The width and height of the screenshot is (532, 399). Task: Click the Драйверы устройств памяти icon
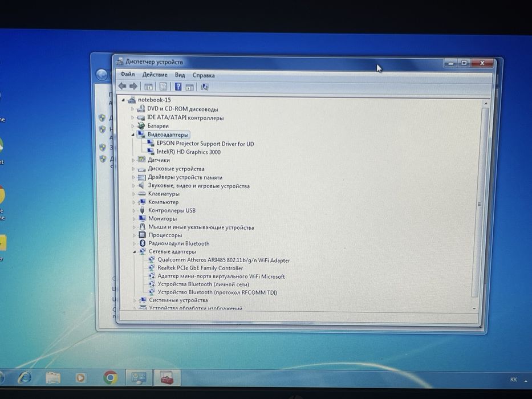[x=142, y=177]
